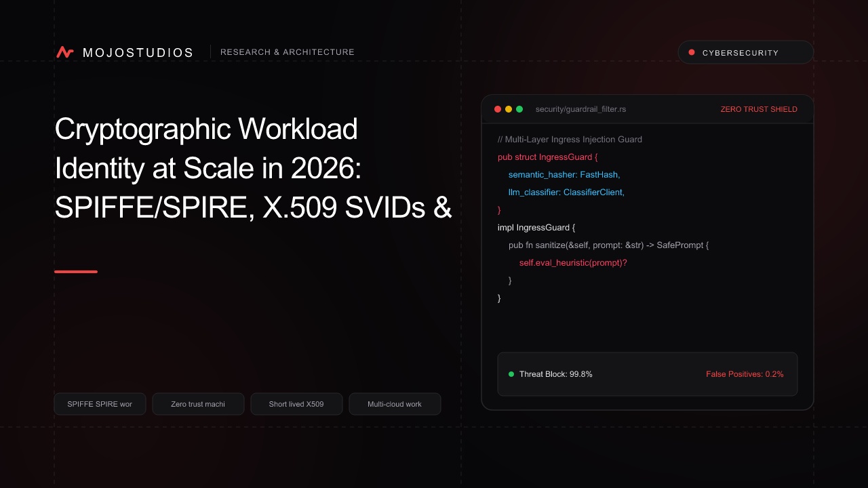Click the MojoStudios logo icon

click(x=65, y=52)
